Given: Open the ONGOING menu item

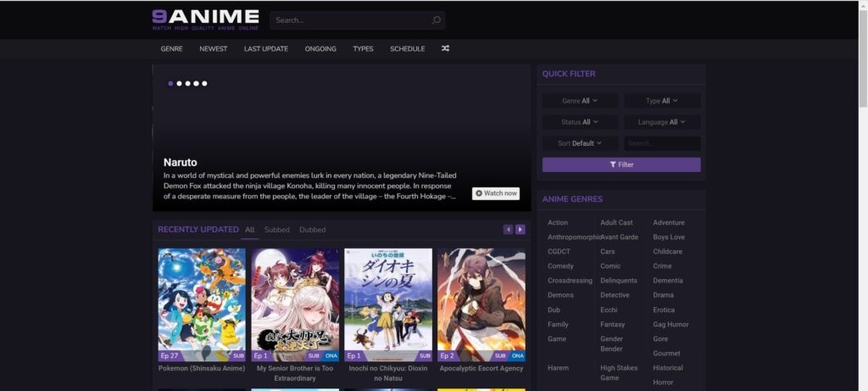Looking at the screenshot, I should click(x=320, y=48).
